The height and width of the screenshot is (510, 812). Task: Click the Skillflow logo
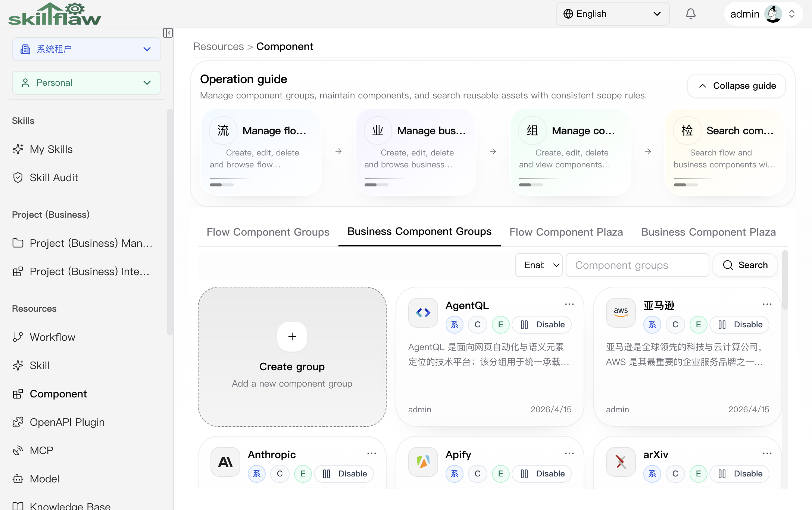click(55, 14)
